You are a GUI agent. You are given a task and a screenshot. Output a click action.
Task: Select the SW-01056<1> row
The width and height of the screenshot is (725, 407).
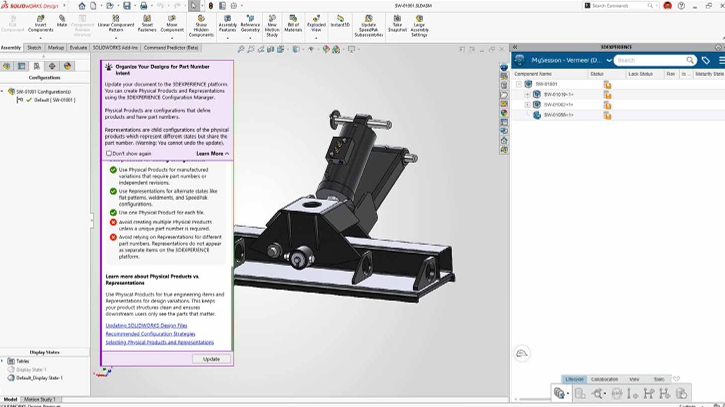(618, 115)
